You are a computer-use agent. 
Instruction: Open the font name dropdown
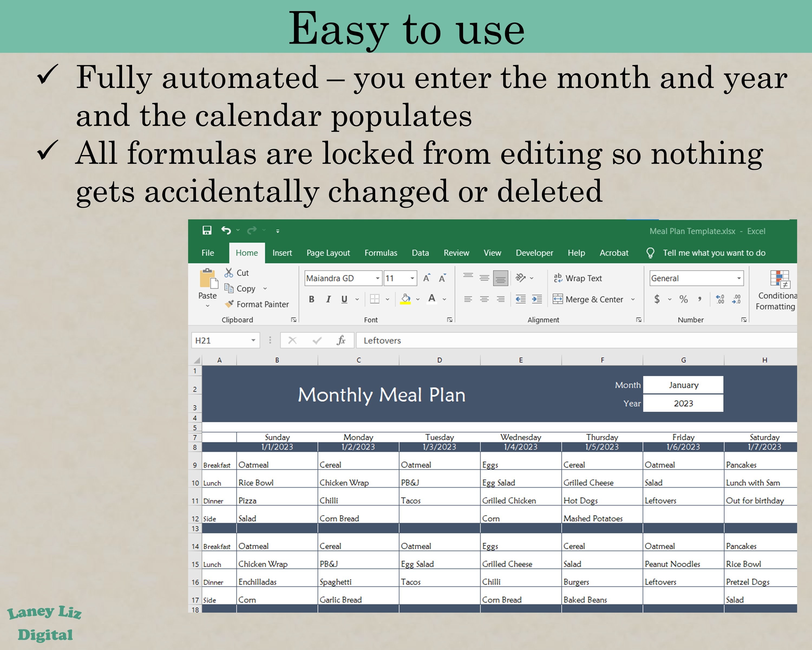click(378, 278)
